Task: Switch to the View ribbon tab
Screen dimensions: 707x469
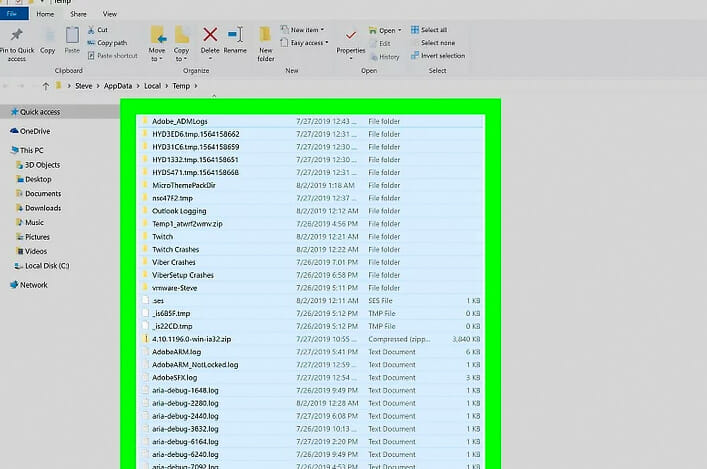Action: pyautogui.click(x=110, y=14)
